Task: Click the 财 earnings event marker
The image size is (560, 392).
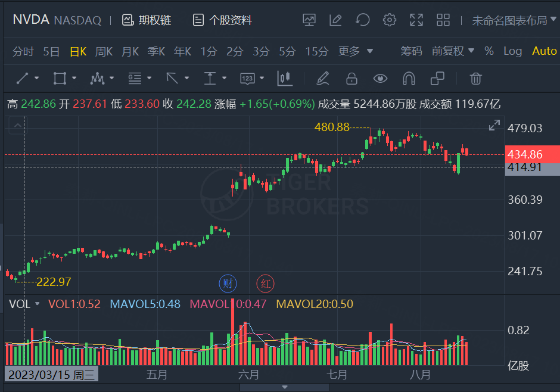Action: click(228, 284)
